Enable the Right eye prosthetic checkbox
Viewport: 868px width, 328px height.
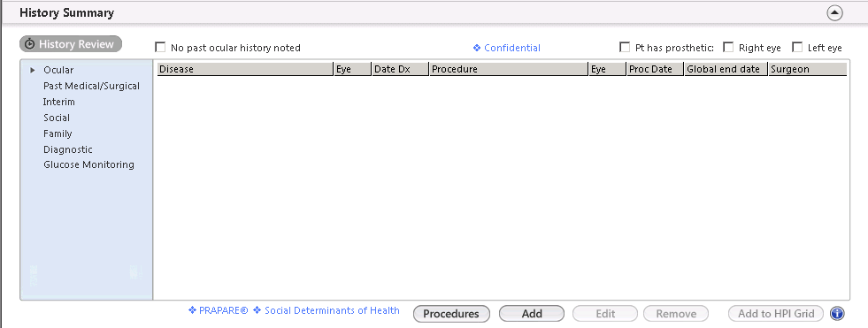pos(728,48)
